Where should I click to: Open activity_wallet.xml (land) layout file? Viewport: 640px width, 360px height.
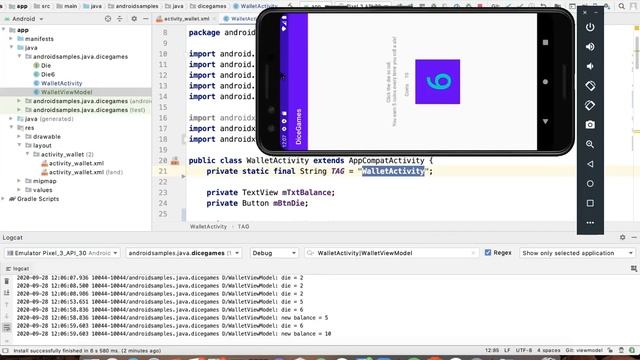pos(86,172)
